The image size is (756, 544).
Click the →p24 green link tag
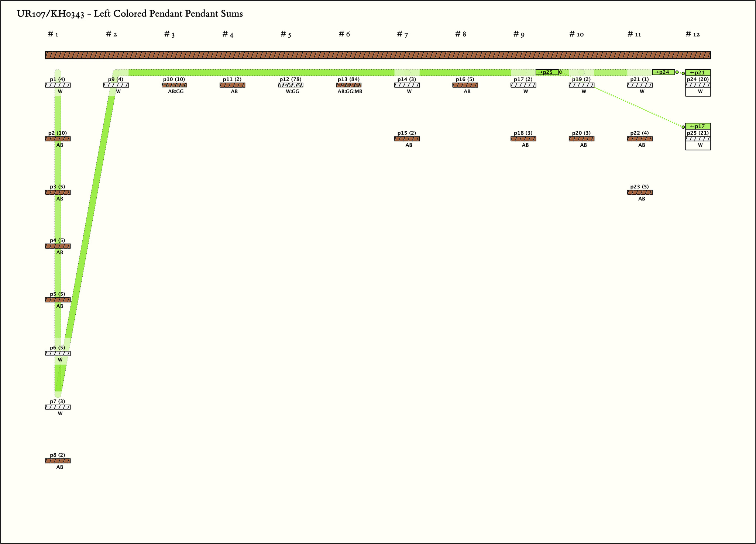pyautogui.click(x=663, y=72)
